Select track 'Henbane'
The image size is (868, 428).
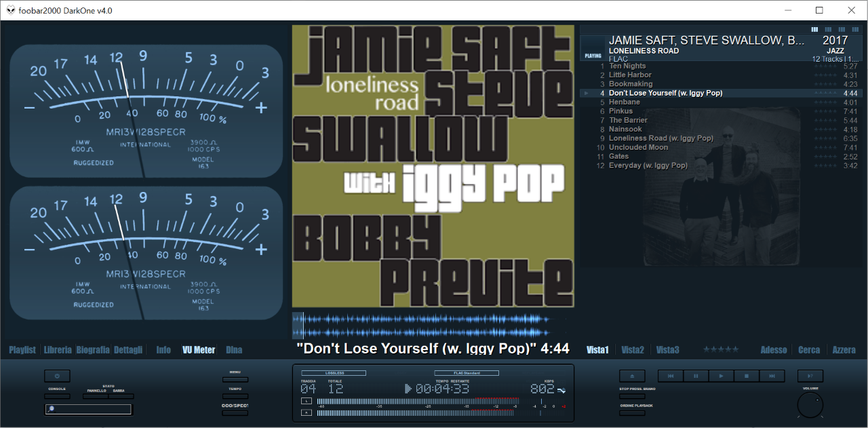click(x=722, y=102)
